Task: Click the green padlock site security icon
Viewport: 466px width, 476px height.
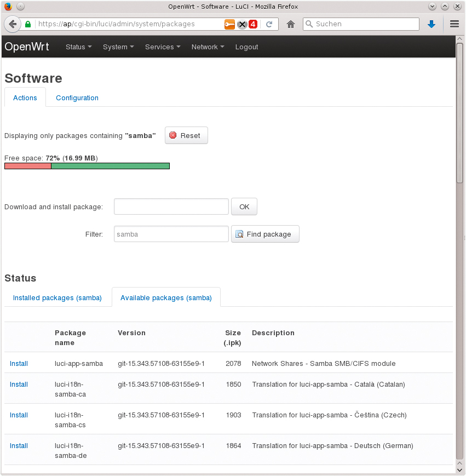Action: pyautogui.click(x=28, y=24)
